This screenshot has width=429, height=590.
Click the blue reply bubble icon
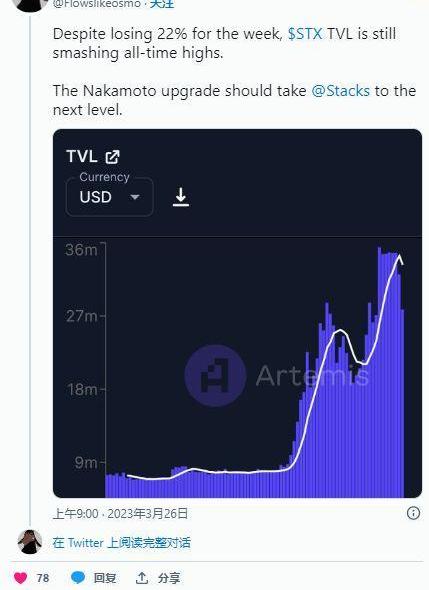[x=78, y=577]
